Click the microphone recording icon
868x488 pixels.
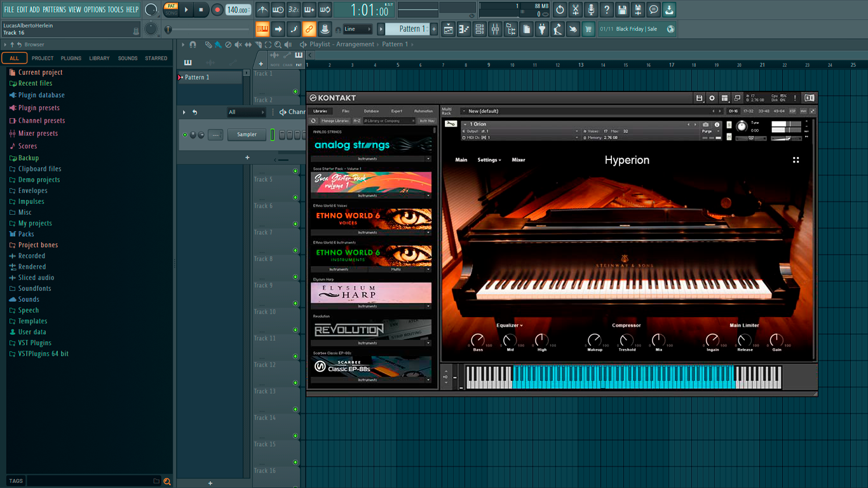pyautogui.click(x=591, y=10)
